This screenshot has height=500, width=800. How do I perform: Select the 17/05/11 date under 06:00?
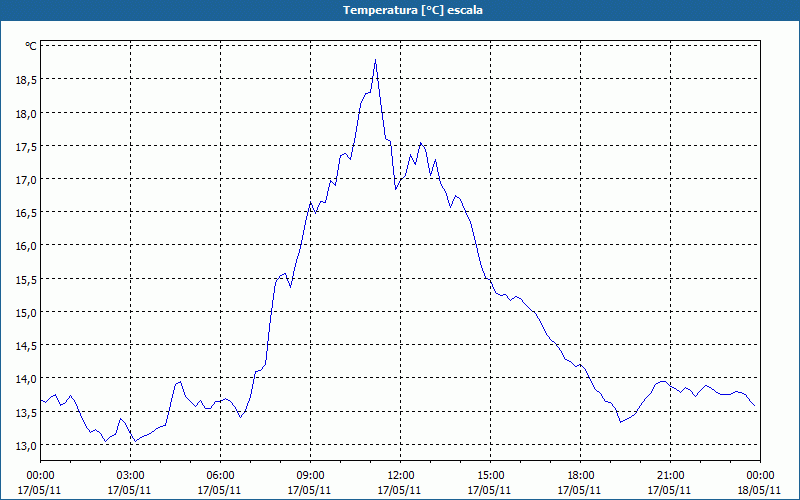(x=219, y=491)
